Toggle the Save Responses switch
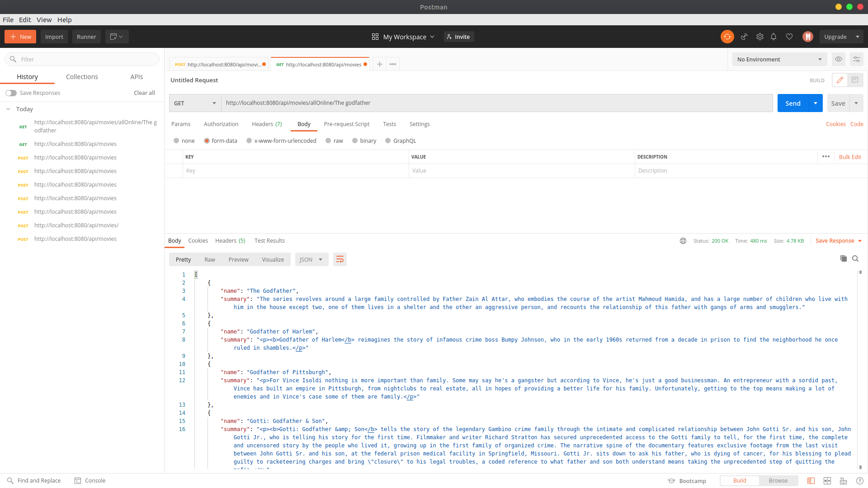 11,93
